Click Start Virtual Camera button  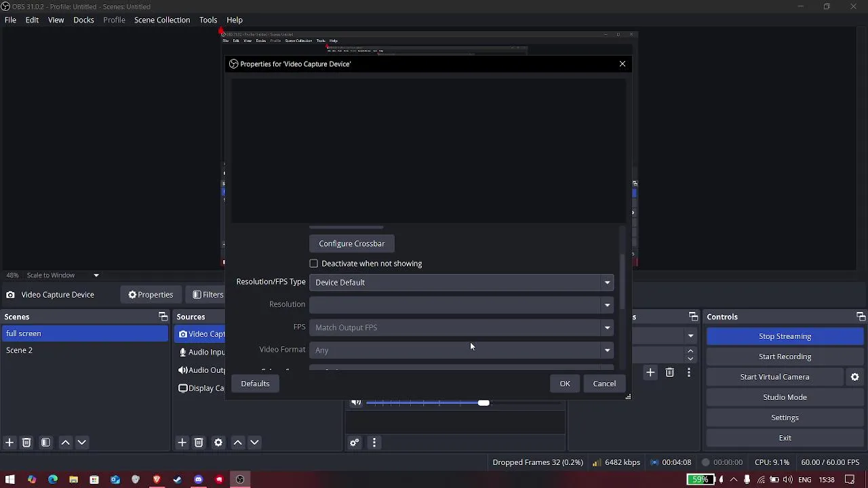tap(774, 377)
